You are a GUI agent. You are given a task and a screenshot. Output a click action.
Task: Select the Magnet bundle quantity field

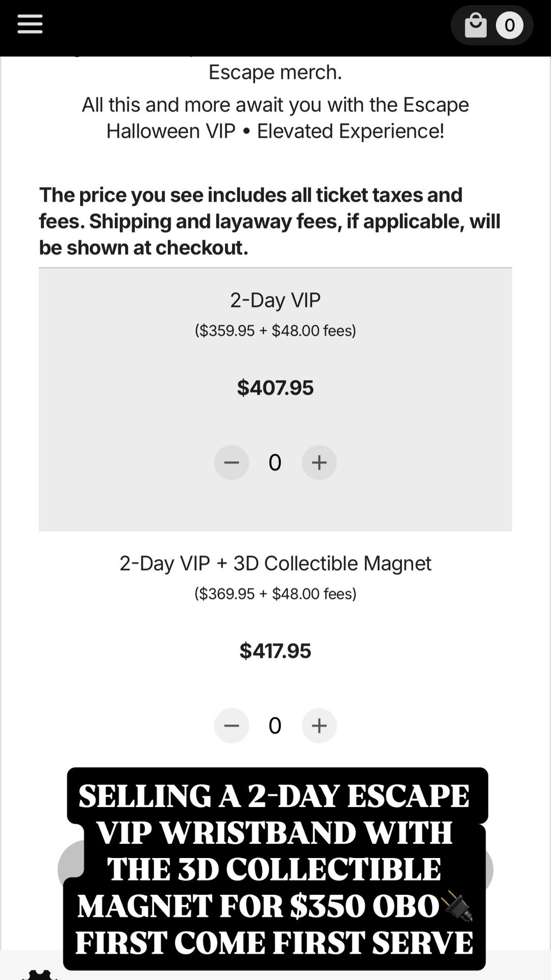tap(275, 725)
